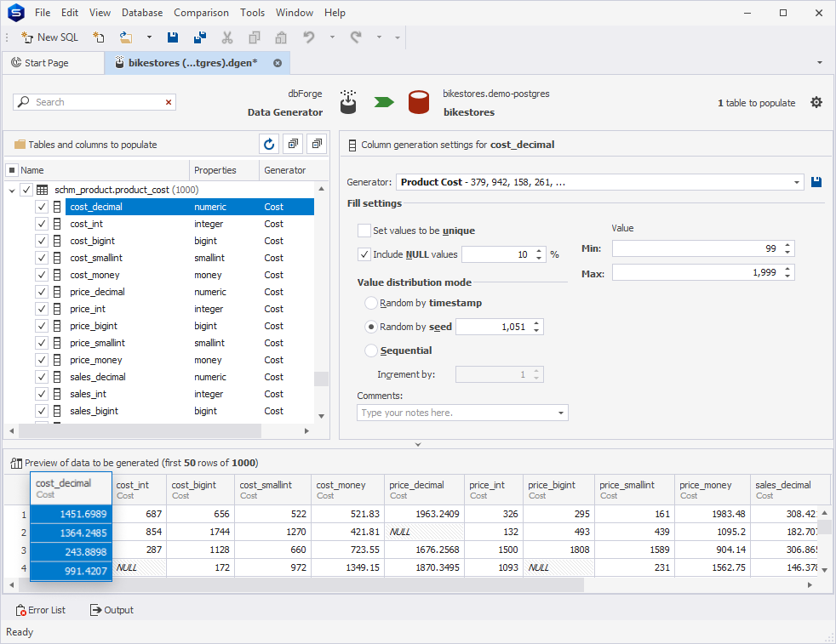
Task: Open the File menu
Action: coord(43,13)
